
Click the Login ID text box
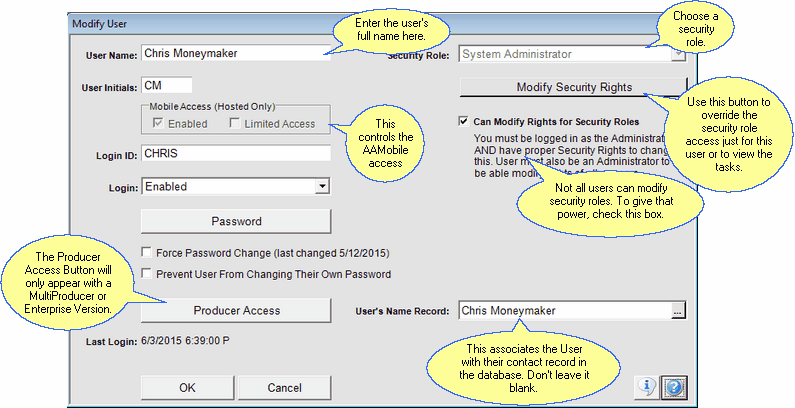pos(235,154)
